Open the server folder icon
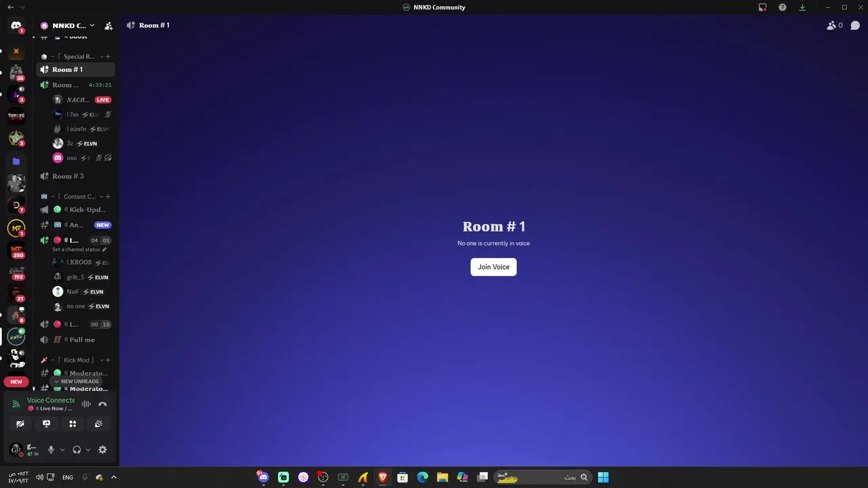 click(x=16, y=161)
